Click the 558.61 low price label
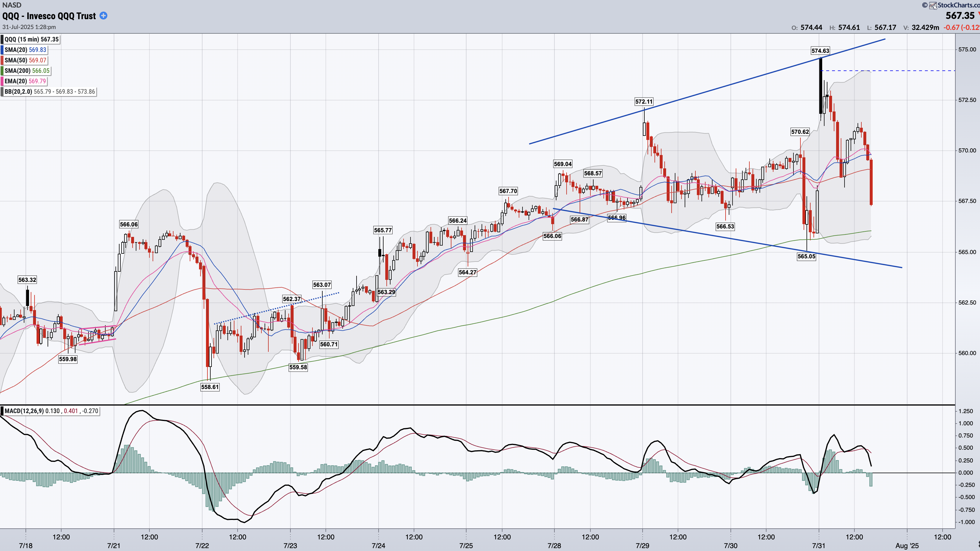Screen dimensions: 980x551 pos(210,387)
